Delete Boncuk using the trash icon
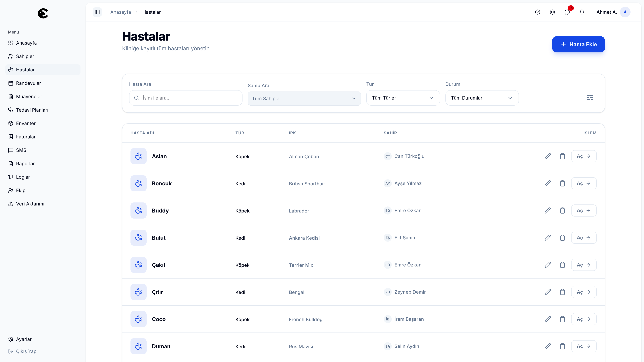644x362 pixels. [x=562, y=183]
